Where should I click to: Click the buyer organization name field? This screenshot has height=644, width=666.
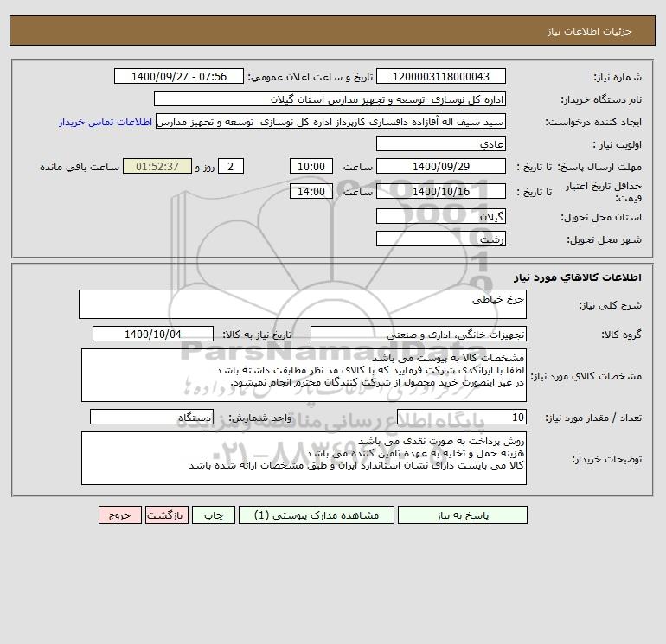point(330,99)
